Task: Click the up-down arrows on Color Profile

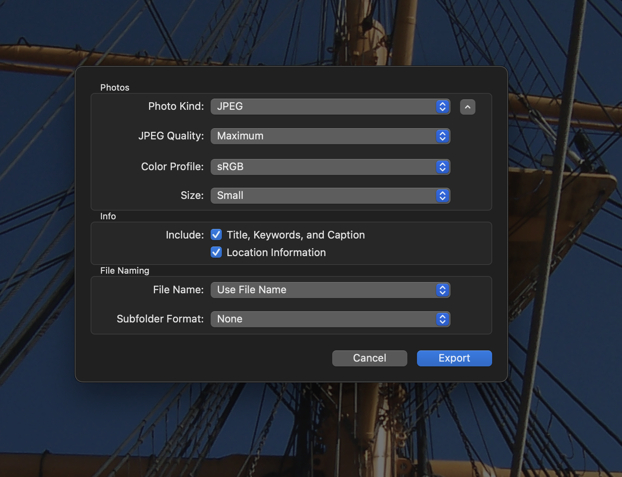Action: pos(442,167)
